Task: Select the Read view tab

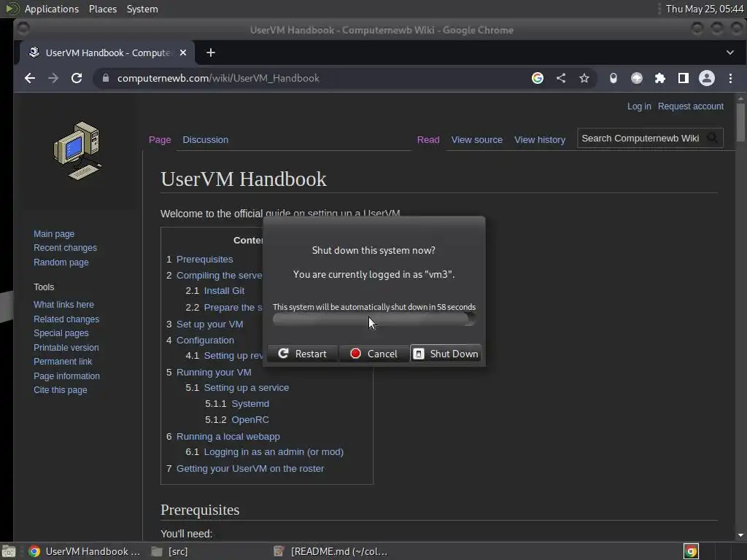Action: (x=428, y=139)
